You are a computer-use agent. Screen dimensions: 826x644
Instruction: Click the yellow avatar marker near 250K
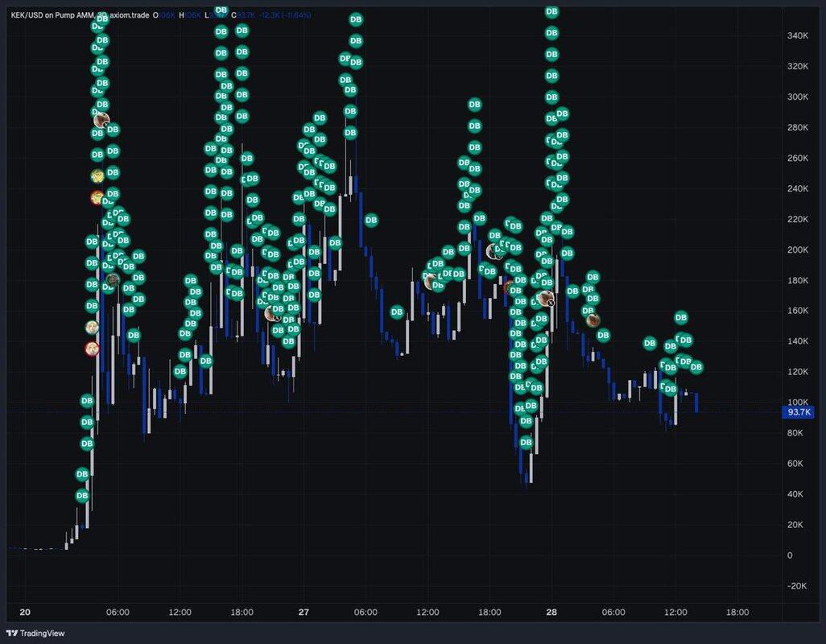click(97, 175)
